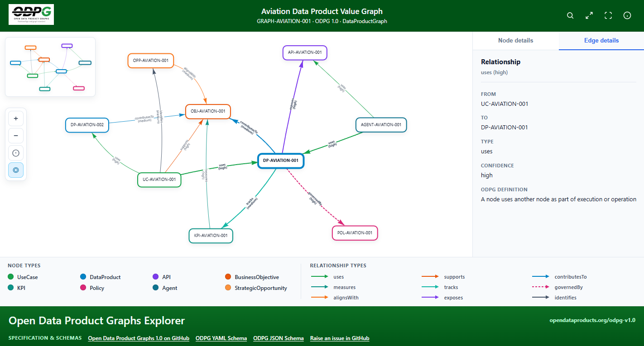Viewport: 644px width, 346px height.
Task: Click the diagonal-arrows expand icon in the header
Action: 589,16
